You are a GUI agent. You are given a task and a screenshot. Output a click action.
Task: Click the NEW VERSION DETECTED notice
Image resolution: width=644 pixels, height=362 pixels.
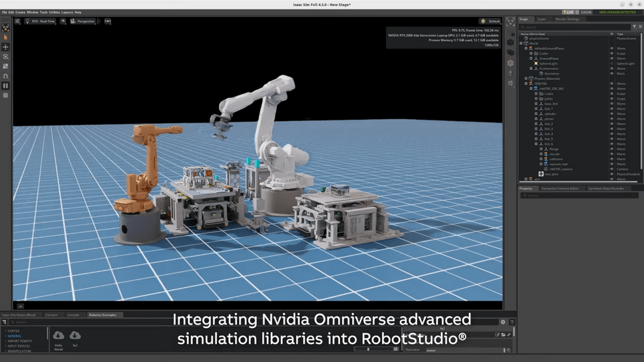pos(617,13)
